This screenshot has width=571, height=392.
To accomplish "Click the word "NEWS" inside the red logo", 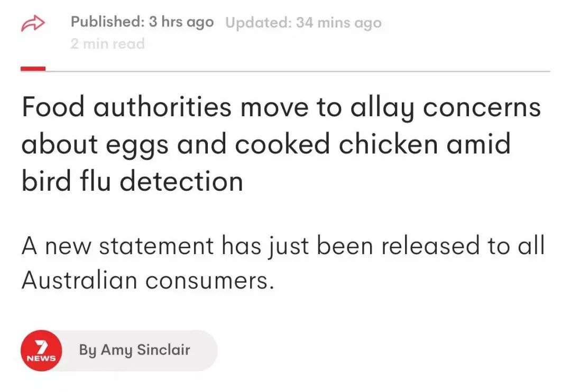I will (x=41, y=358).
